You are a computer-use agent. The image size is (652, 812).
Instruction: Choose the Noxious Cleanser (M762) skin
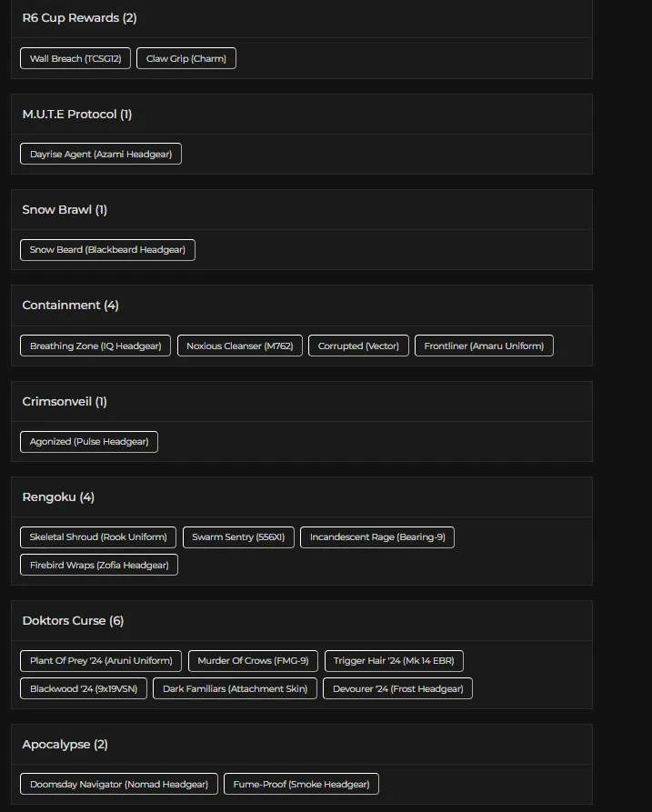[239, 346]
